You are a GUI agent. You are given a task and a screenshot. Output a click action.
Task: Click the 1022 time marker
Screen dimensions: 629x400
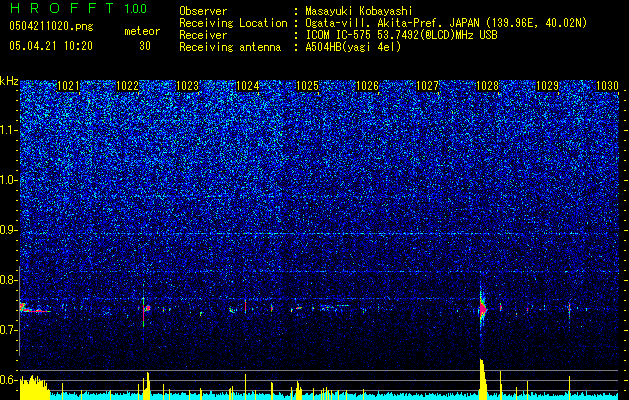[x=128, y=86]
